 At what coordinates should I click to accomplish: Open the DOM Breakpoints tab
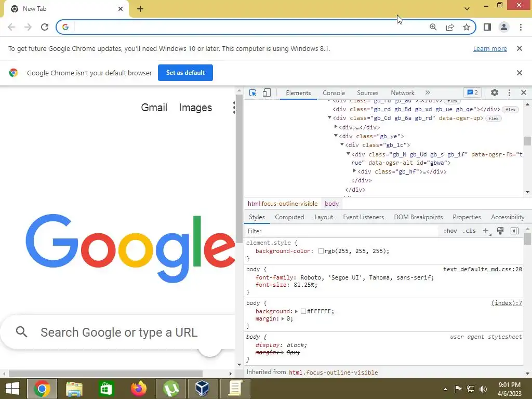[x=418, y=217]
